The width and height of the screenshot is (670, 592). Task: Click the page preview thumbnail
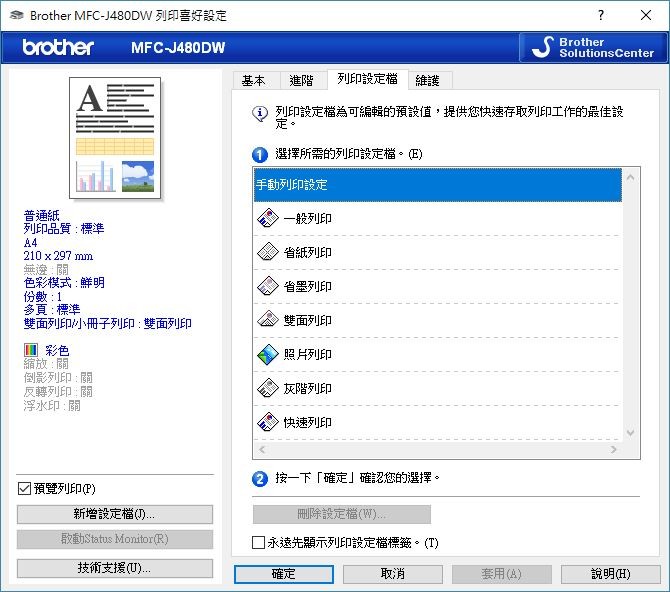[x=115, y=138]
